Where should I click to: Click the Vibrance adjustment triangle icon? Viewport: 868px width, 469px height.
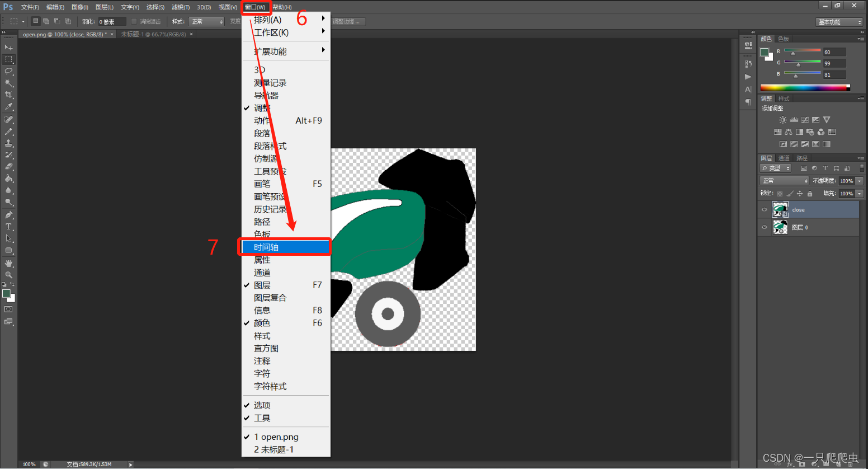tap(827, 120)
